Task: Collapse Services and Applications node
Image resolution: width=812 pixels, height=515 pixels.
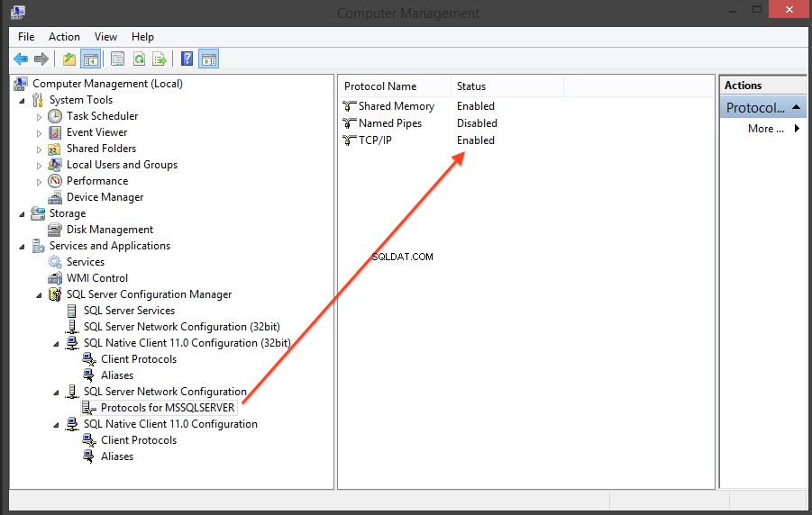Action: coord(22,247)
